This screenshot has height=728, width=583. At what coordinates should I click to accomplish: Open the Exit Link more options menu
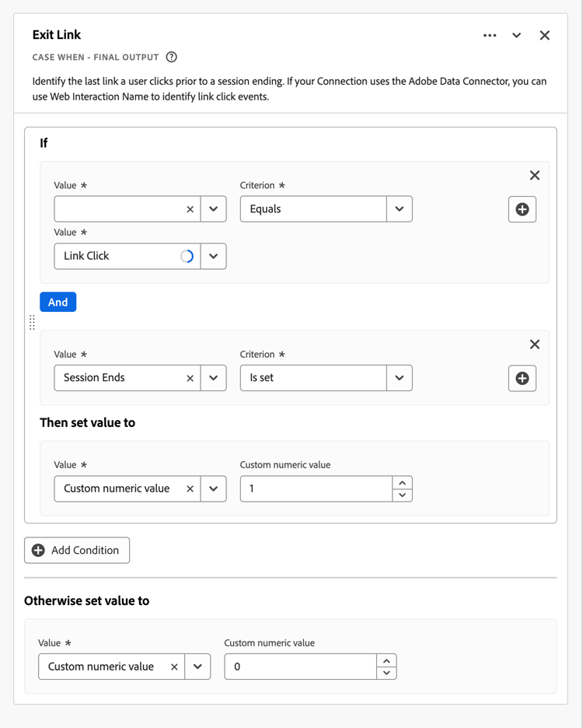click(x=490, y=35)
